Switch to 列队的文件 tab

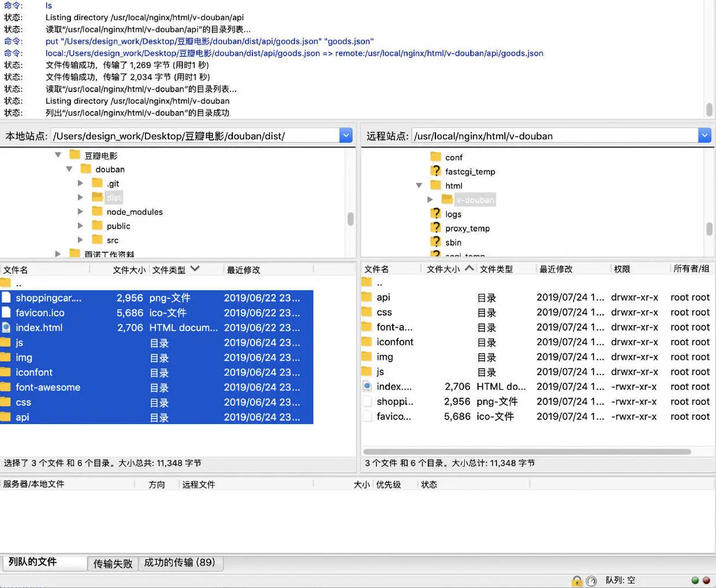[x=44, y=562]
